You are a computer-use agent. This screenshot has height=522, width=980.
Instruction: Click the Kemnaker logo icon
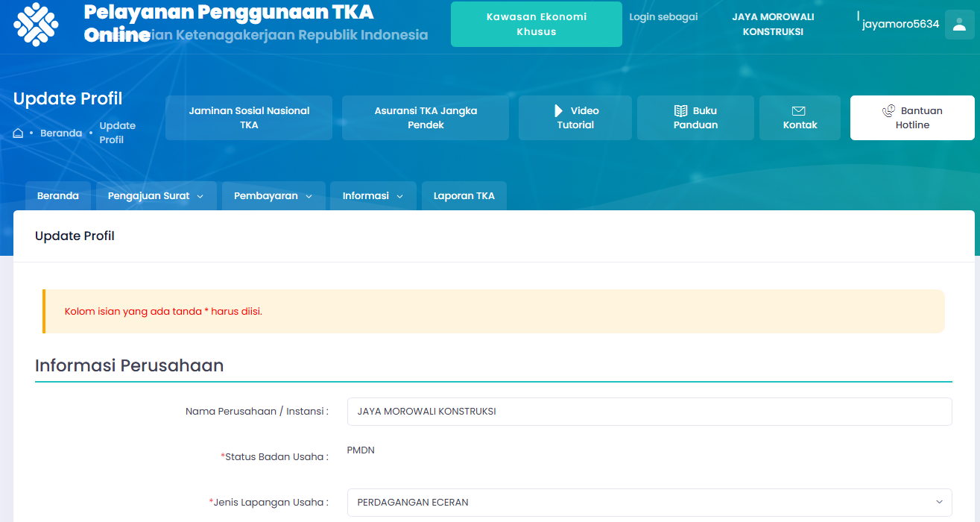(36, 24)
